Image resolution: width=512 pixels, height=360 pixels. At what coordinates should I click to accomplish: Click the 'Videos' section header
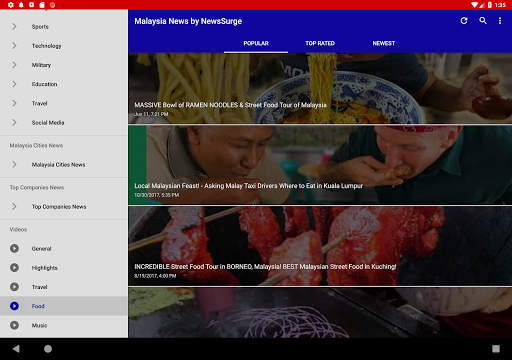point(18,229)
